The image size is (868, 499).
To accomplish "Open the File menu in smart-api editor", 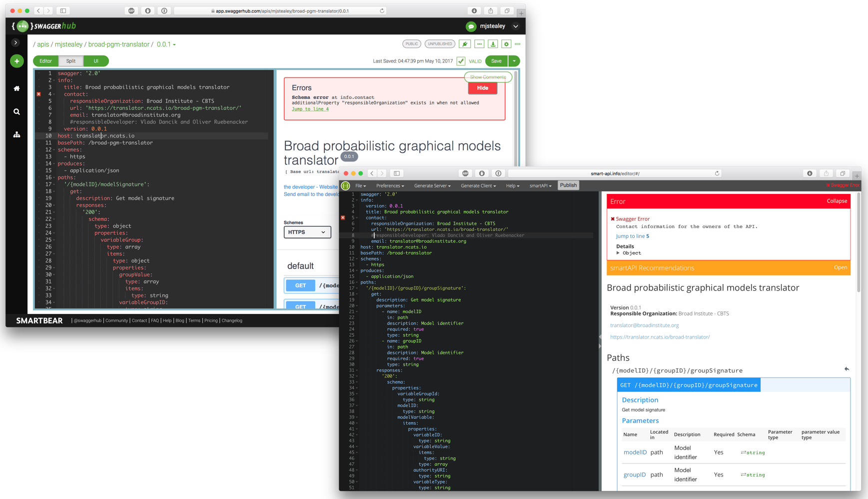I will [360, 185].
